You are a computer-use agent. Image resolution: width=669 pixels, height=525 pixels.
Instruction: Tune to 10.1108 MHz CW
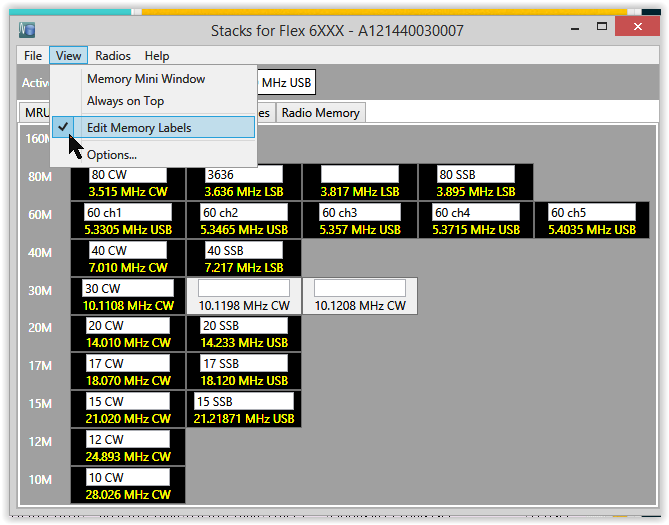128,306
